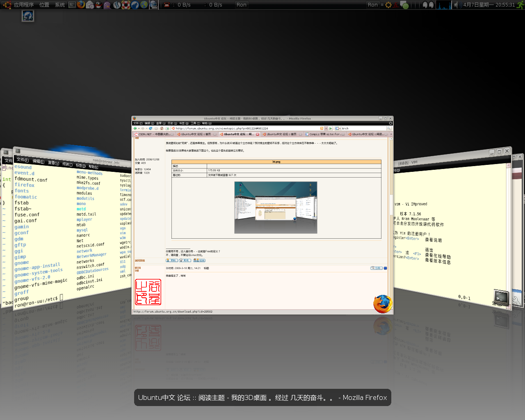
Task: Reload the page in Firefox
Action: (151, 128)
